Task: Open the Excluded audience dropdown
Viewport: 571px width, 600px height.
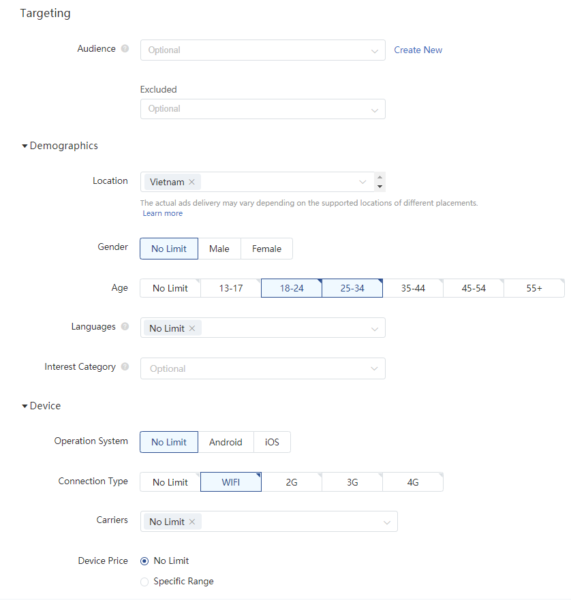Action: pos(263,109)
